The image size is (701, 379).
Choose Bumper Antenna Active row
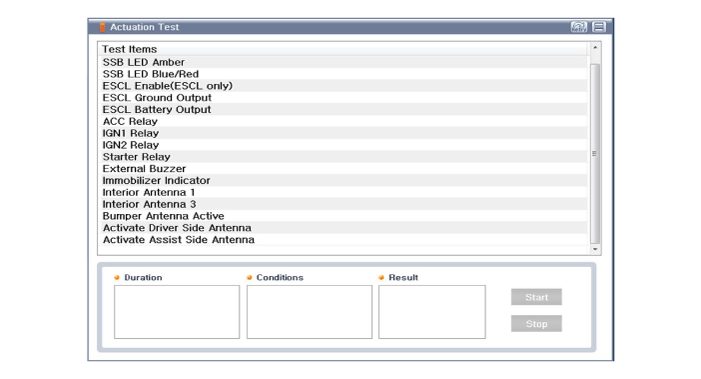click(342, 216)
